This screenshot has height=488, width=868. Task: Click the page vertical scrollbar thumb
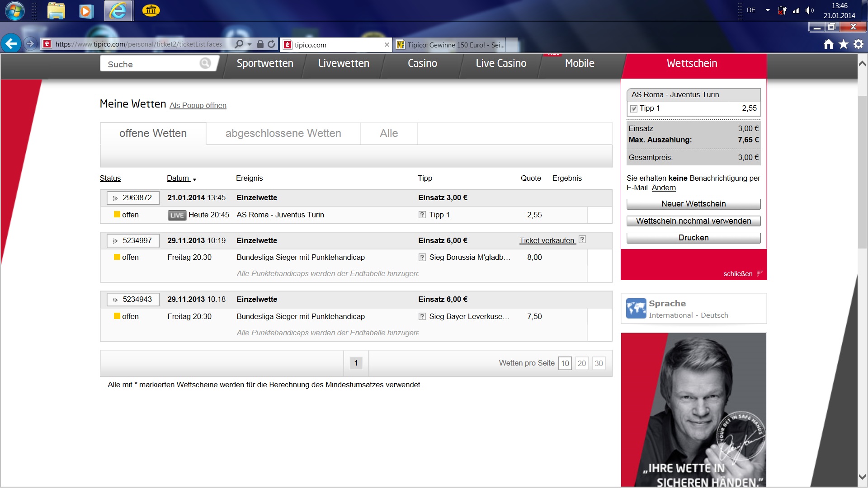pyautogui.click(x=862, y=172)
